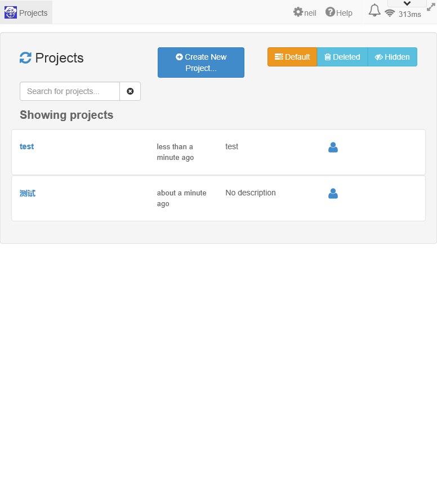Click the "less than a minute ago" timestamp

coord(175,152)
